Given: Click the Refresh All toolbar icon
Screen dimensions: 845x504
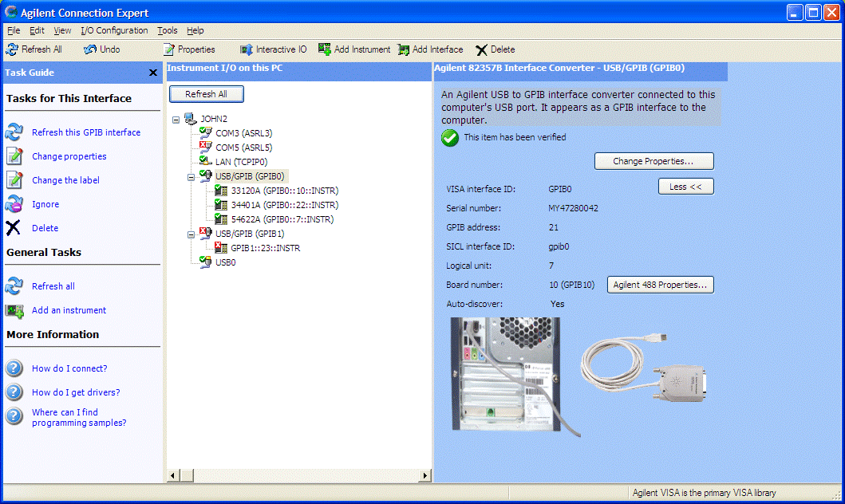Looking at the screenshot, I should (14, 49).
